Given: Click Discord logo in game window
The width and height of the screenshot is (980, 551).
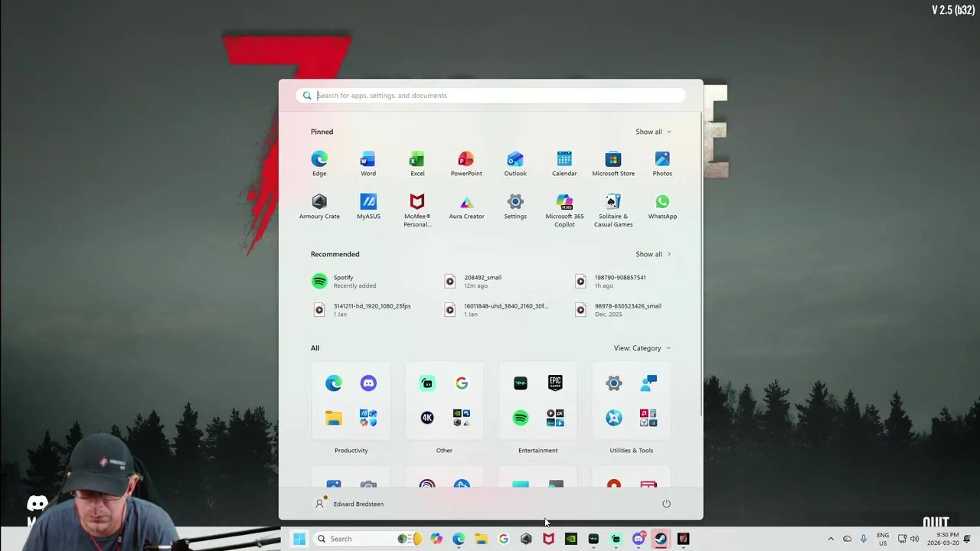Looking at the screenshot, I should coord(37,504).
